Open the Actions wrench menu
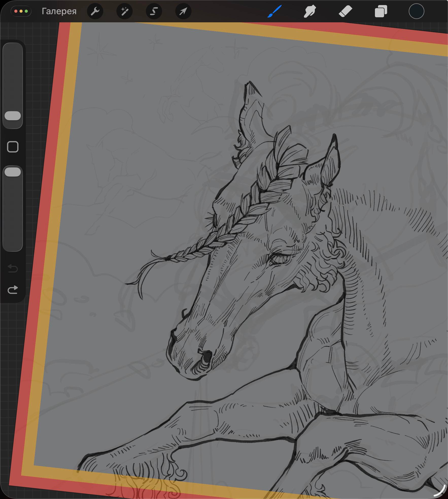448x499 pixels. (95, 11)
